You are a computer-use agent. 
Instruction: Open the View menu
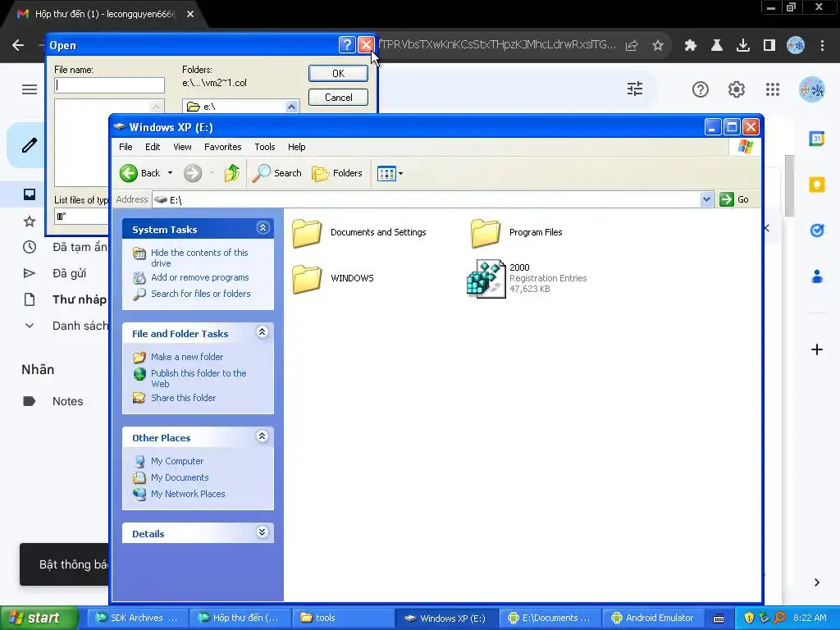tap(182, 147)
